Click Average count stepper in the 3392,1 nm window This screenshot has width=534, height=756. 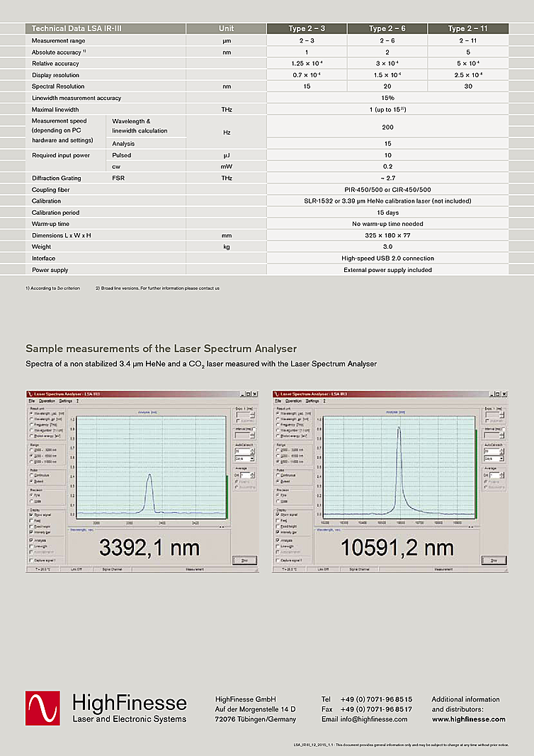pos(253,475)
